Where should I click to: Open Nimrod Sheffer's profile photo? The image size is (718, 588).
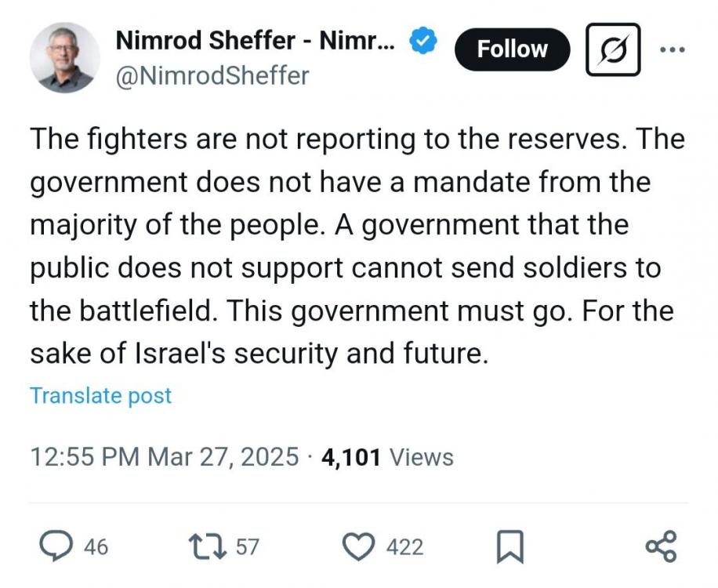tap(65, 57)
